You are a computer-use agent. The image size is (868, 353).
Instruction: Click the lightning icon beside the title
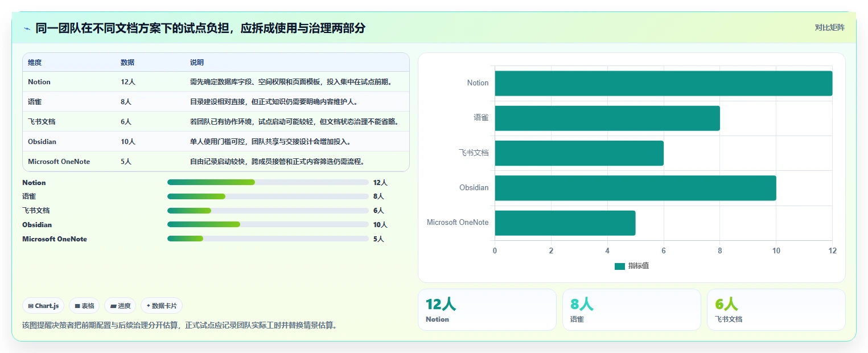coord(27,28)
